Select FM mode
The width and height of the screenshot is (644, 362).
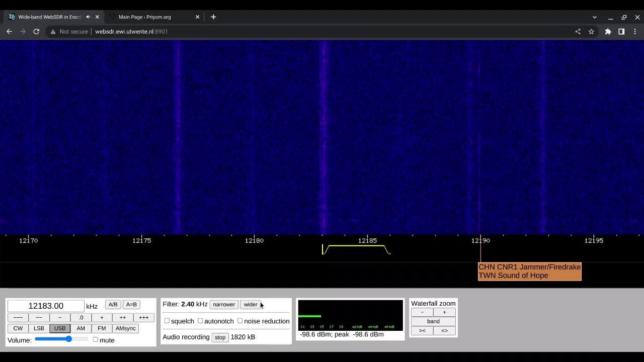click(x=102, y=328)
